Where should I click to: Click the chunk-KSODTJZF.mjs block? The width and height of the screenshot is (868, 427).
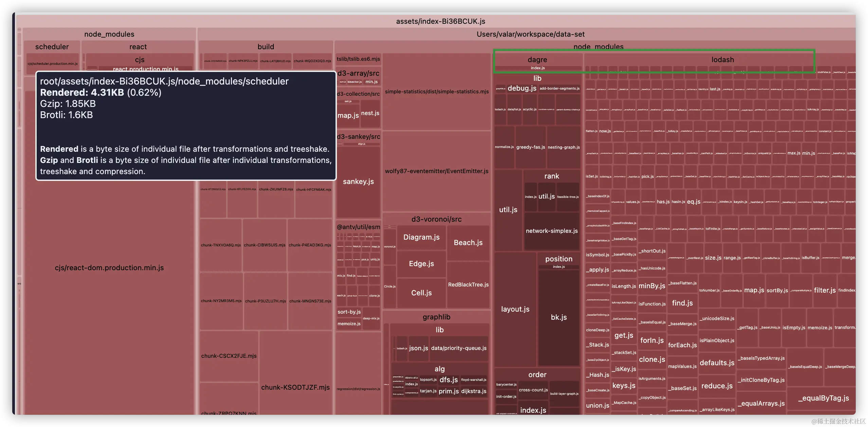pyautogui.click(x=295, y=388)
